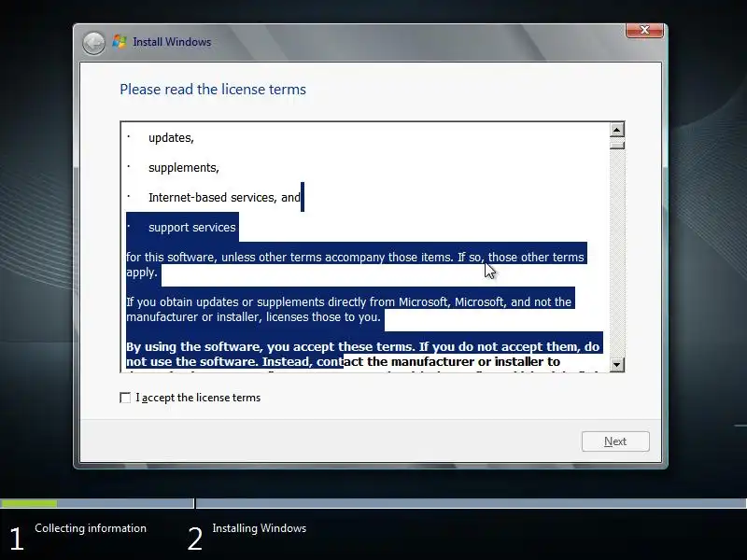Click the 'updates,' bullet line
747x560 pixels.
coord(171,137)
